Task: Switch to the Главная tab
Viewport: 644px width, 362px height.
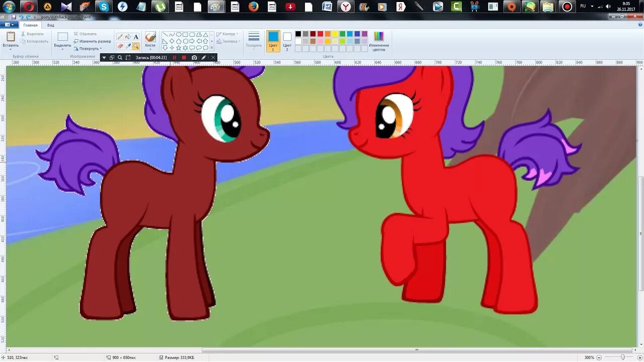Action: (x=30, y=25)
